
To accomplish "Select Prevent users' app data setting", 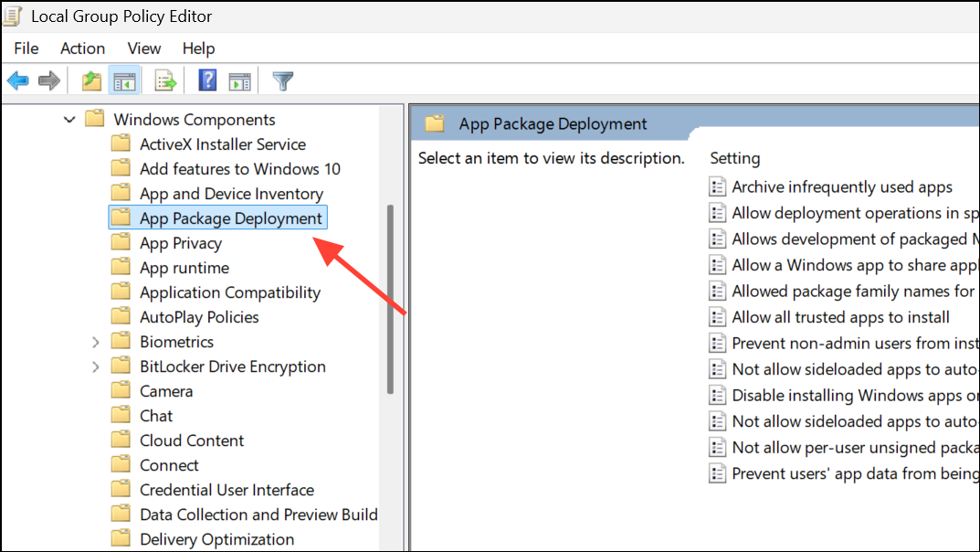I will coord(854,473).
